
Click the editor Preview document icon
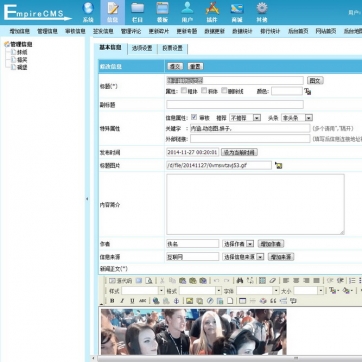(x=149, y=281)
